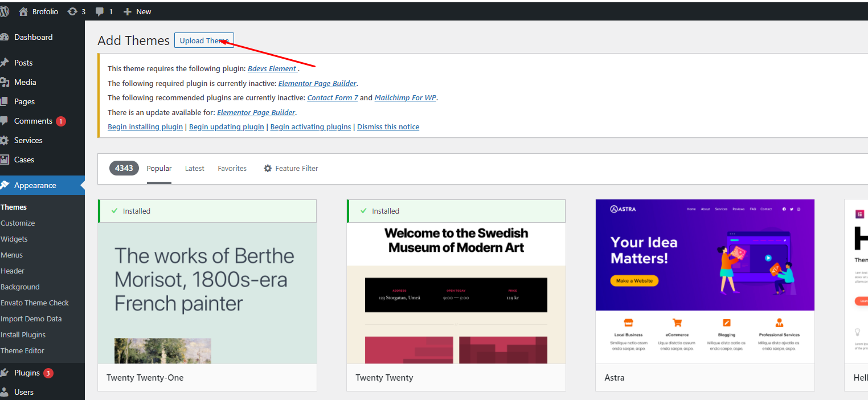The width and height of the screenshot is (868, 400).
Task: Click the Media library icon
Action: (5, 82)
